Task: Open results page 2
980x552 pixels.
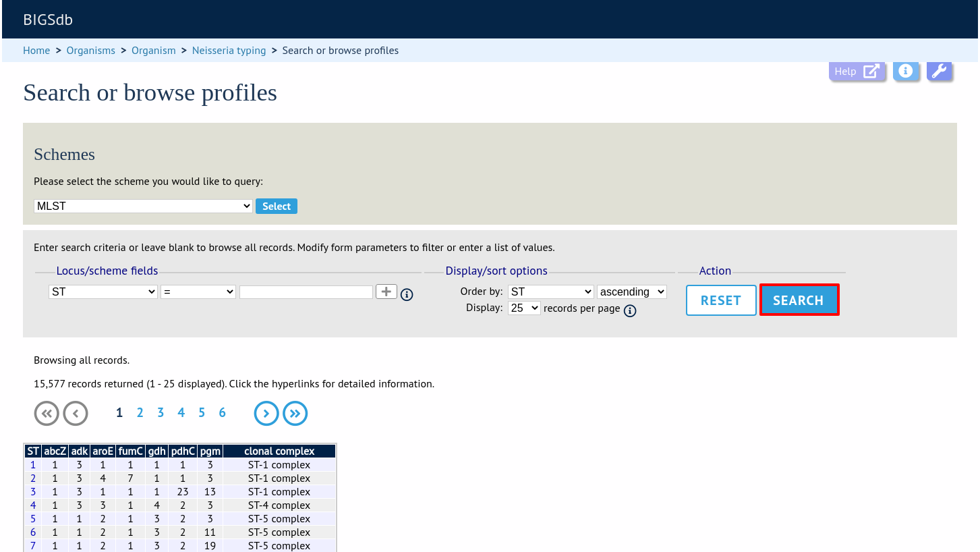Action: tap(140, 413)
